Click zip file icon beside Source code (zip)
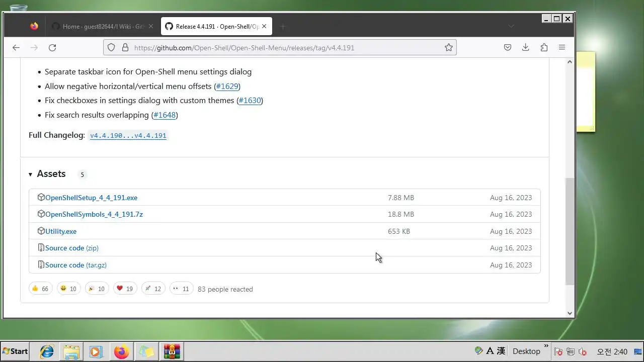The image size is (644, 362). pyautogui.click(x=41, y=247)
